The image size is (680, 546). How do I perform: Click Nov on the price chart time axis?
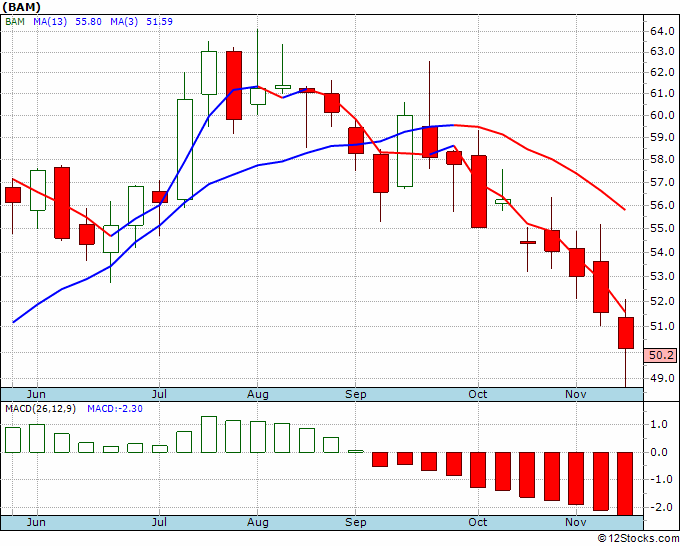point(576,394)
